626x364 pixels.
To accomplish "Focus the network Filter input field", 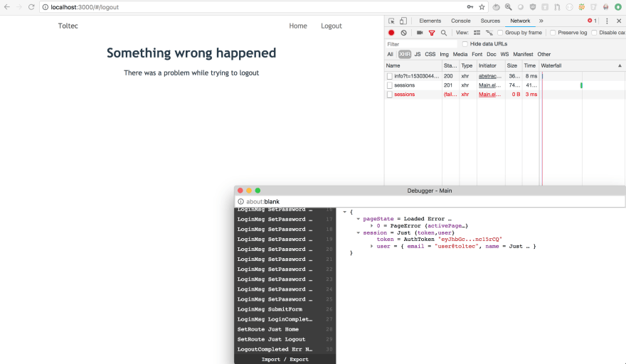I will [x=421, y=44].
